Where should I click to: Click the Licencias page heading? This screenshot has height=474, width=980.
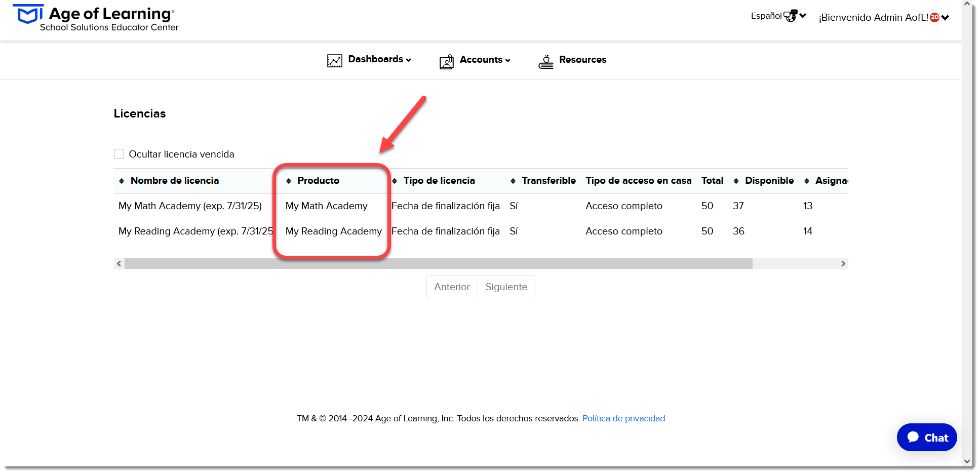tap(140, 113)
